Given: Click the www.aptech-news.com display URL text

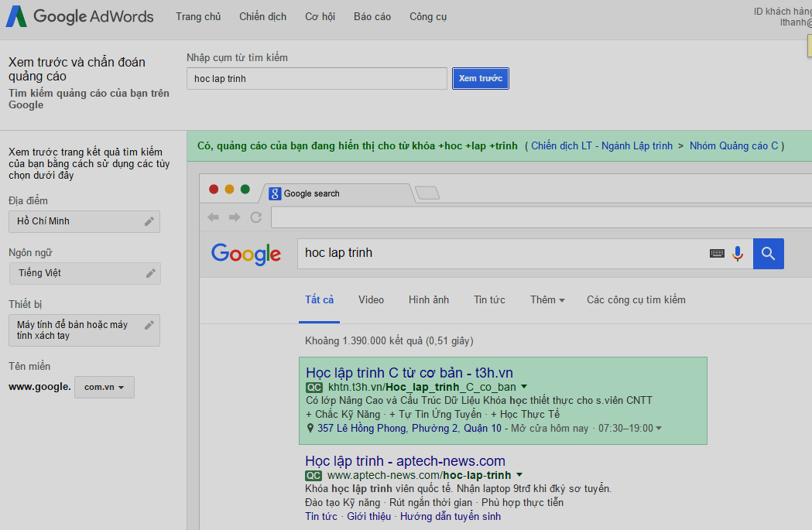Looking at the screenshot, I should coord(420,476).
